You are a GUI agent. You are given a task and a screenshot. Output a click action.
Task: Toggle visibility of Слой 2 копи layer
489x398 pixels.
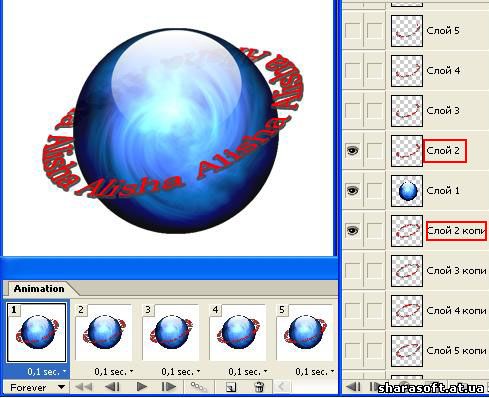(353, 230)
